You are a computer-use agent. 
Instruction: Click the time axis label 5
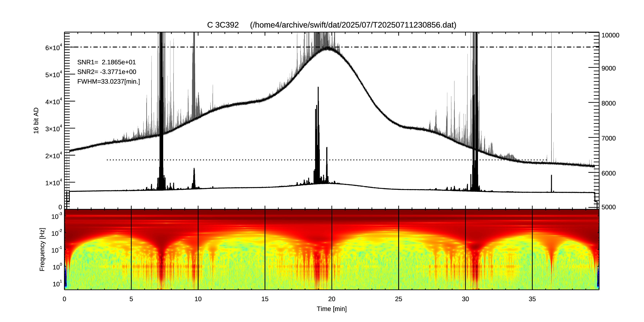point(131,299)
